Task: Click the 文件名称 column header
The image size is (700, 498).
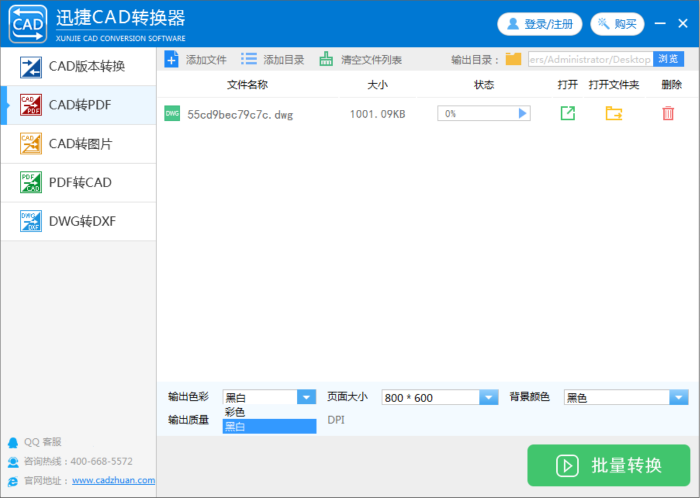Action: pyautogui.click(x=248, y=85)
